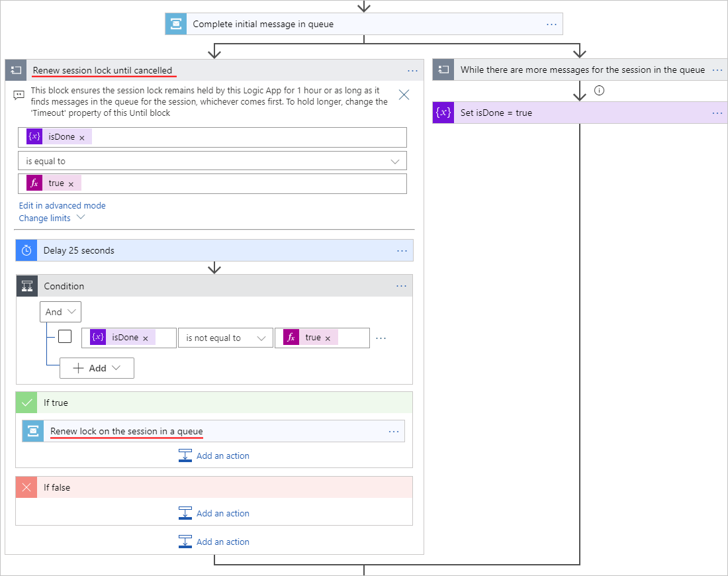Close the comment note with the X
This screenshot has width=728, height=576.
click(404, 95)
